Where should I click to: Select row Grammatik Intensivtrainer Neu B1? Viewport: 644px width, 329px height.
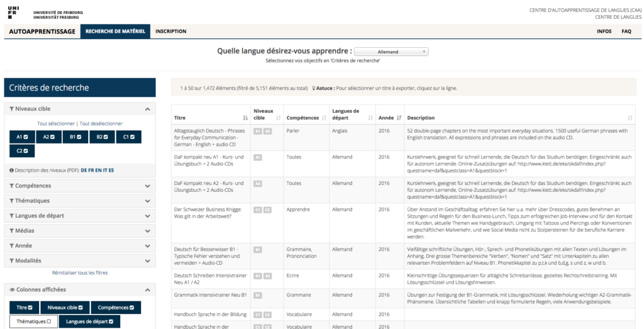click(403, 299)
